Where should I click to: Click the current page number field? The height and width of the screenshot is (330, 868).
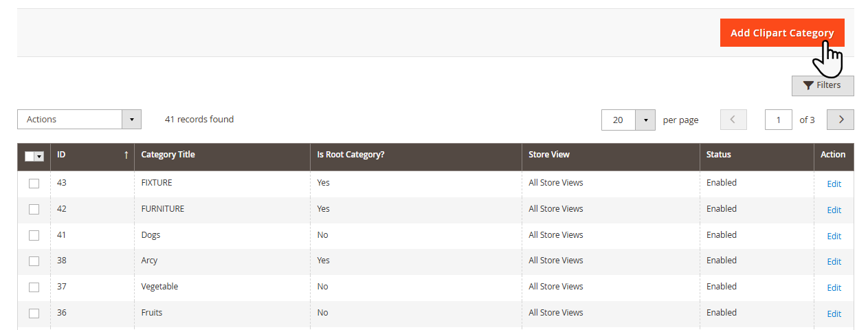(x=778, y=120)
